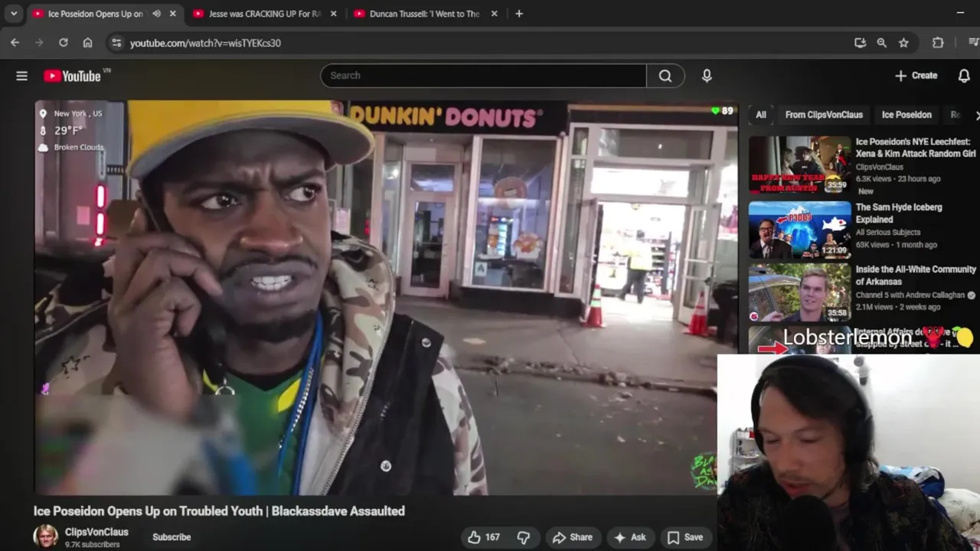The height and width of the screenshot is (551, 980).
Task: Open the All-White Community of Arkansas thumbnail
Action: tap(799, 292)
